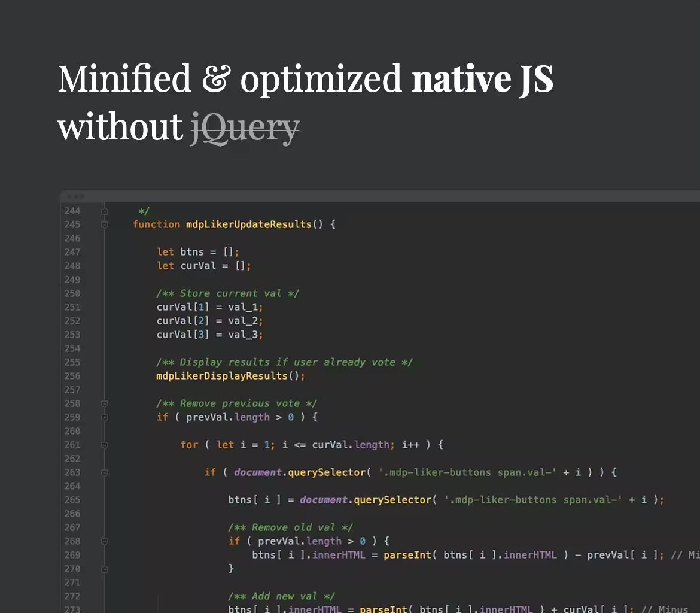Click the mdpLikerDisplayResults() call

click(x=230, y=376)
